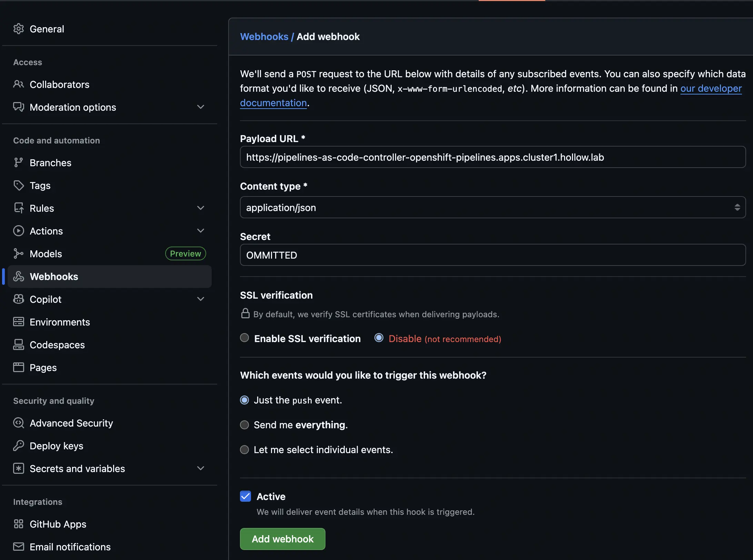Click the General gear icon
The image size is (753, 560).
click(19, 29)
